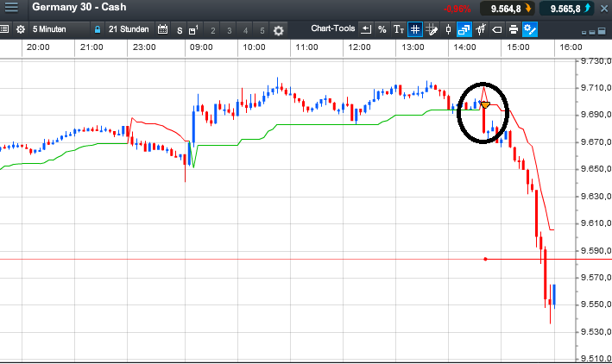Click the 16:00 time axis label
The image size is (612, 364).
(x=571, y=47)
